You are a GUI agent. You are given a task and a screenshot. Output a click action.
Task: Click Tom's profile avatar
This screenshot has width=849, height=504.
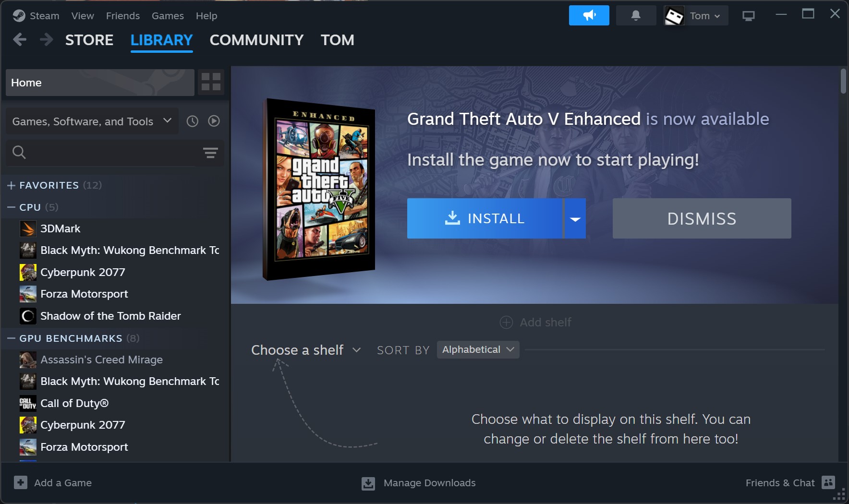pyautogui.click(x=674, y=16)
